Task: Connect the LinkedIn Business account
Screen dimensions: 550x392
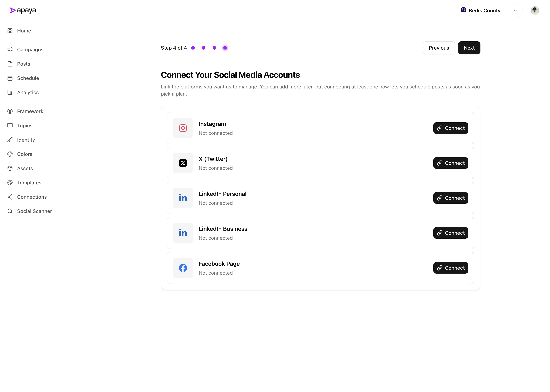Action: coord(450,233)
